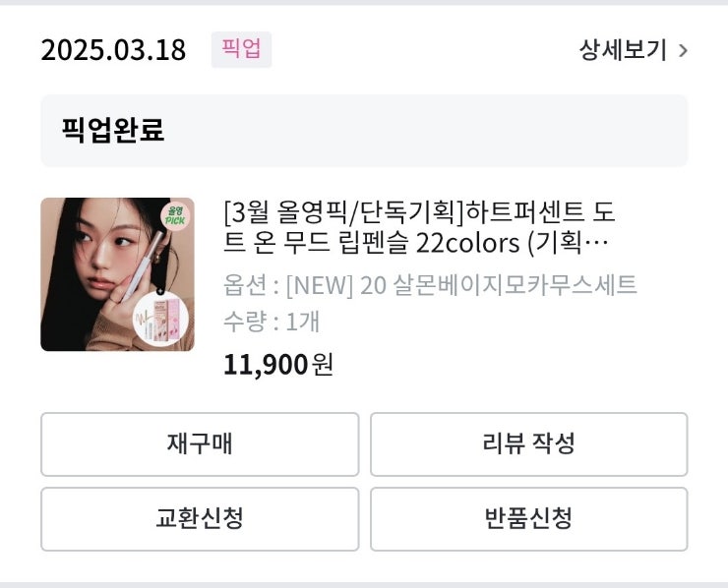Click the 수량 : 1개 quantity text

point(272,321)
